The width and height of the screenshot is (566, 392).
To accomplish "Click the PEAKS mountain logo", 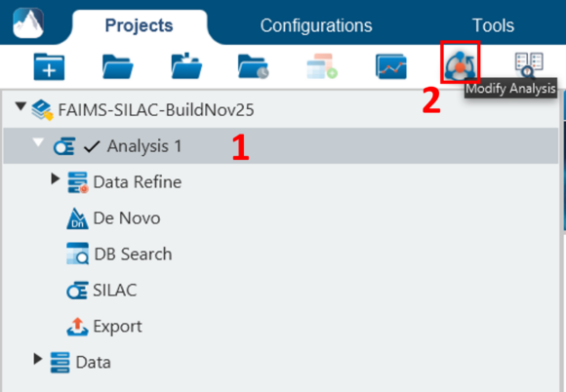I will [x=28, y=23].
